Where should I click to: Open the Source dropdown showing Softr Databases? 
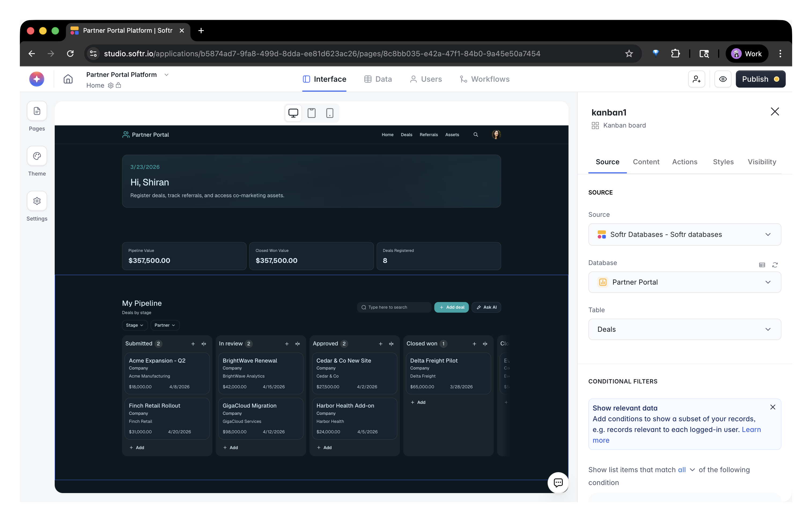pos(684,234)
